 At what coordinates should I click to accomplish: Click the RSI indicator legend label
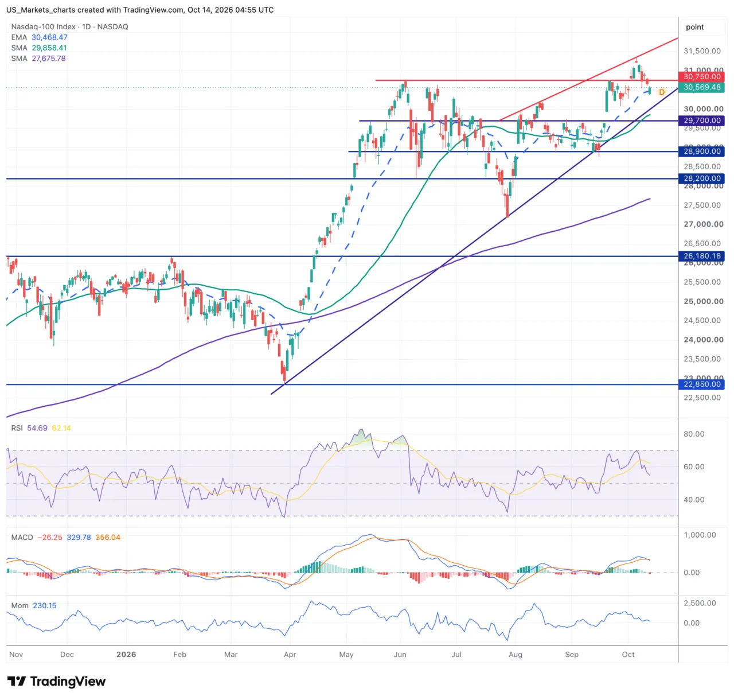click(x=17, y=428)
